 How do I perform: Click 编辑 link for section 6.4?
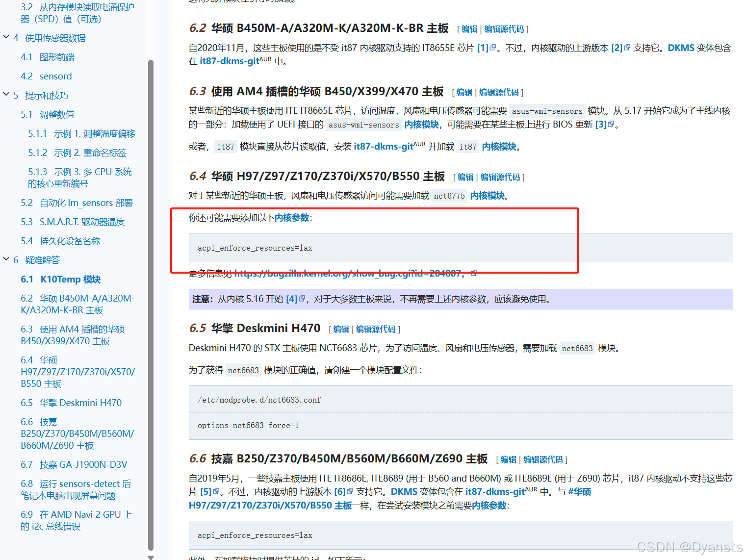(465, 178)
